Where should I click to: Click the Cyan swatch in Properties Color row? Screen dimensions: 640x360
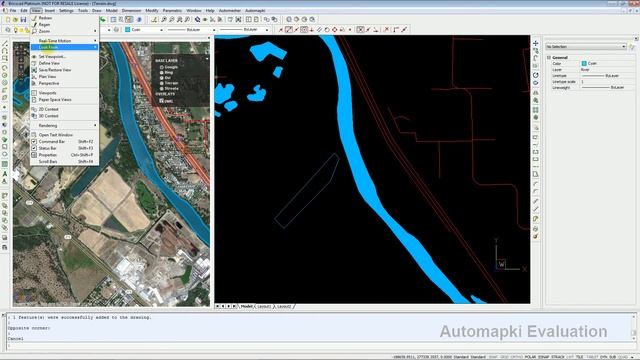tap(584, 64)
